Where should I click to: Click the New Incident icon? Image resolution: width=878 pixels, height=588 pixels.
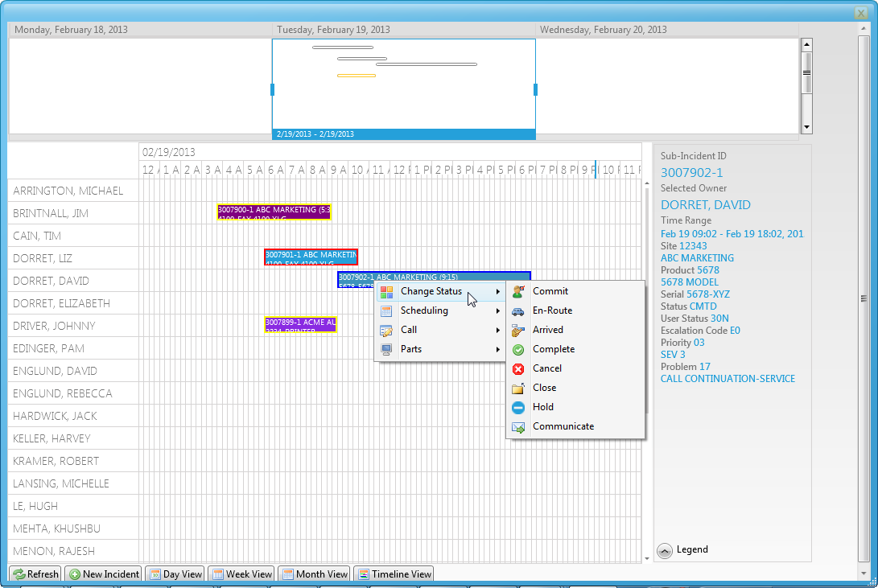pyautogui.click(x=75, y=574)
